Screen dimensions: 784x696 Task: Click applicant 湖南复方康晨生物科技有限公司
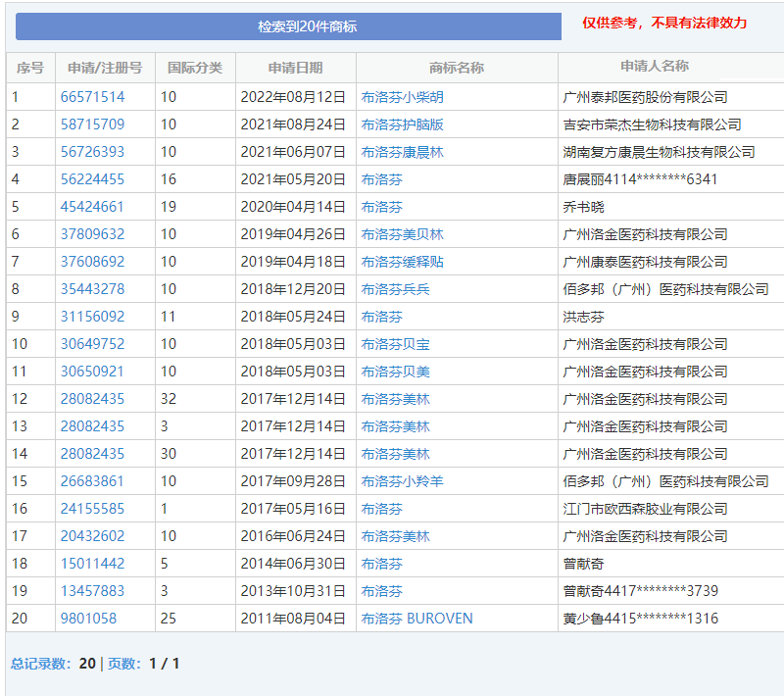click(x=659, y=152)
